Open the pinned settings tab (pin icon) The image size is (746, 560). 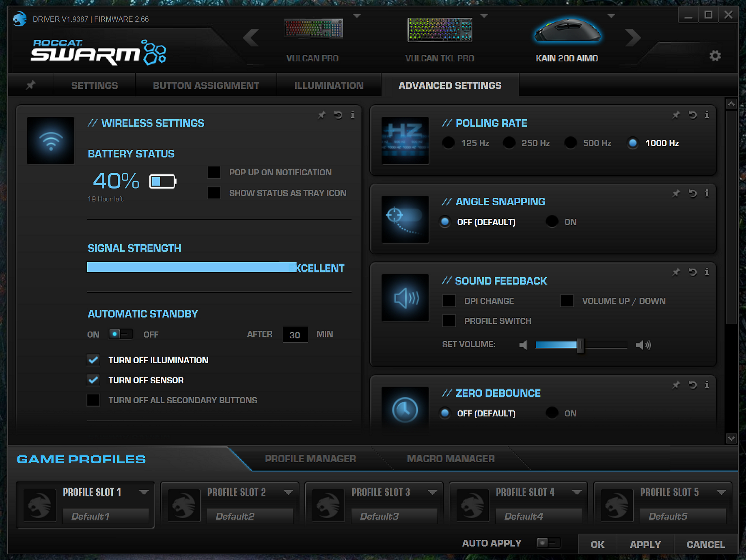coord(31,85)
